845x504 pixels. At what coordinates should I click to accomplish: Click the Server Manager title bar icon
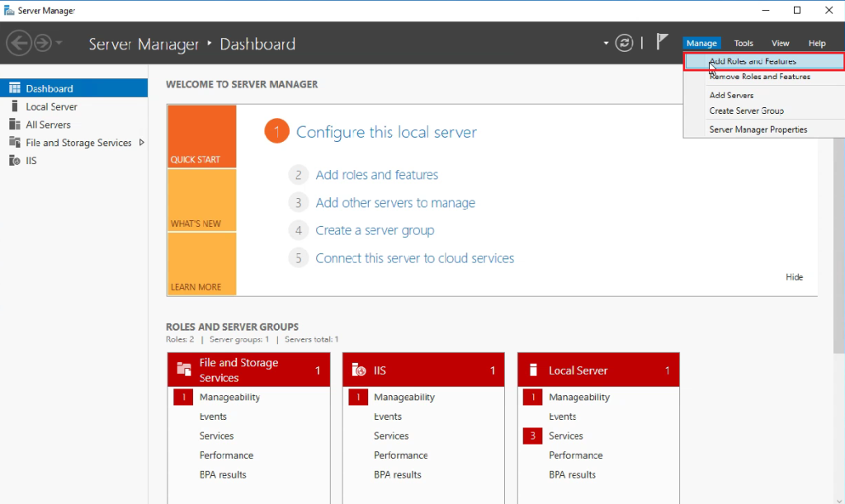click(8, 10)
